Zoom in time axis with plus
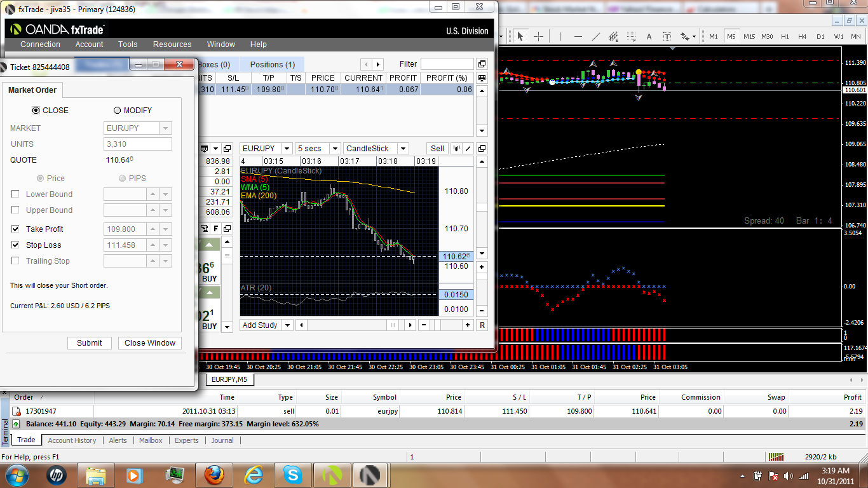This screenshot has width=868, height=488. click(x=468, y=325)
